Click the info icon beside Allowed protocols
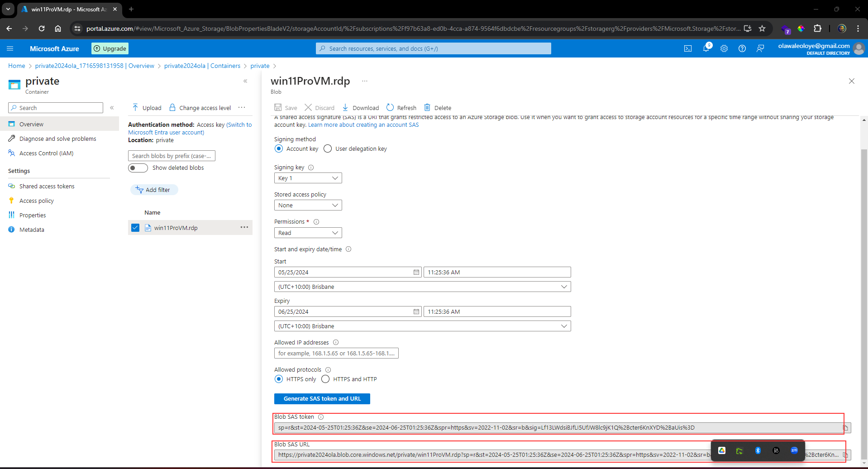 click(x=328, y=370)
